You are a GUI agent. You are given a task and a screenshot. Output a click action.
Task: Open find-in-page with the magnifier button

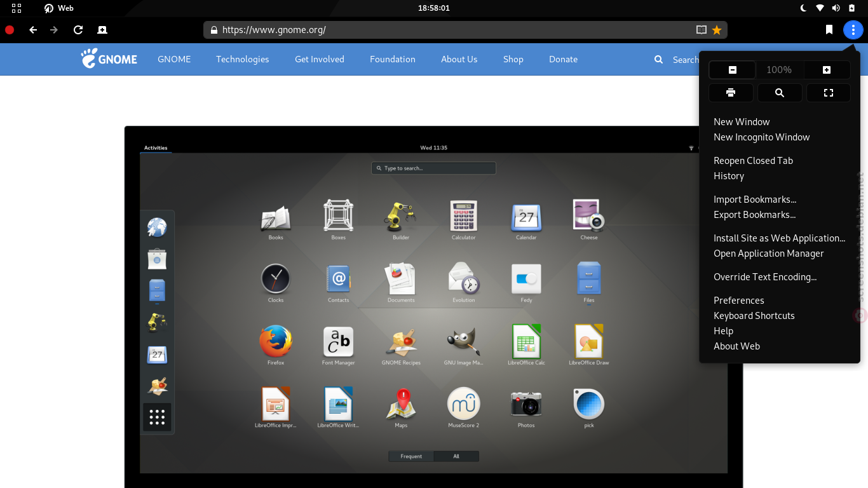[x=780, y=93]
